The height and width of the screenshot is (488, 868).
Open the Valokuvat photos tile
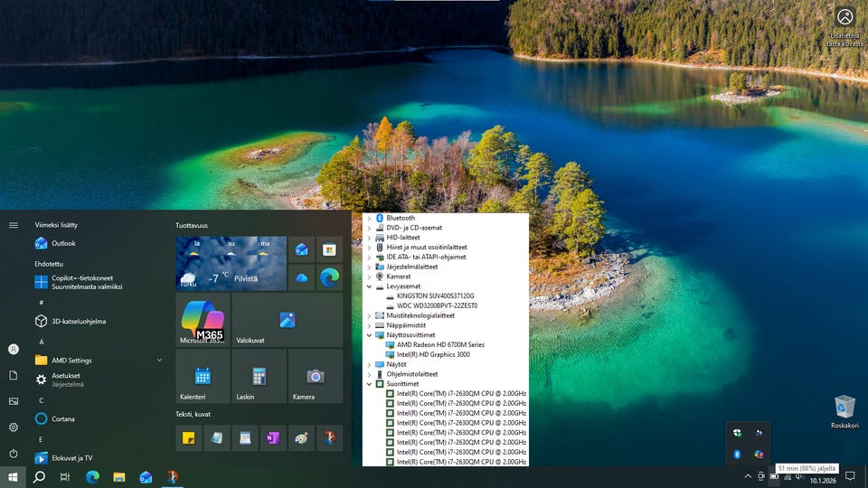[x=288, y=320]
